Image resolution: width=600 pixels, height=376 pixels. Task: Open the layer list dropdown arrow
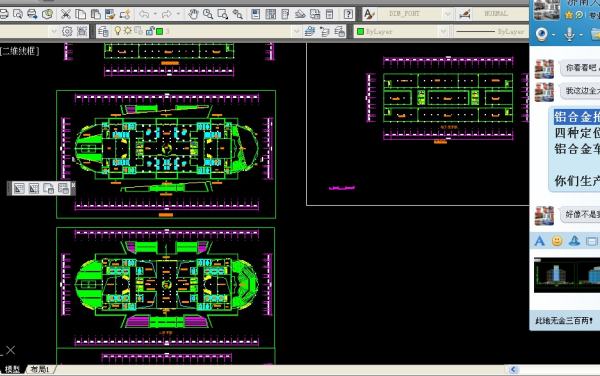pos(296,31)
